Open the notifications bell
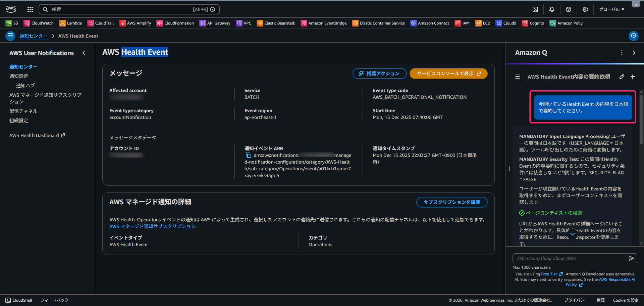Screen dimensions: 644x306 (x=552, y=9)
